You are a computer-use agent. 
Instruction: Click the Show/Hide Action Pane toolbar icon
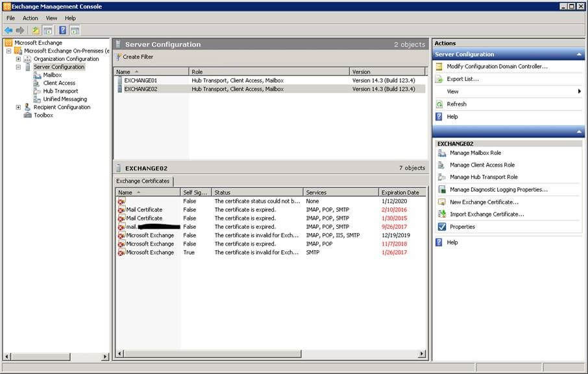[75, 30]
